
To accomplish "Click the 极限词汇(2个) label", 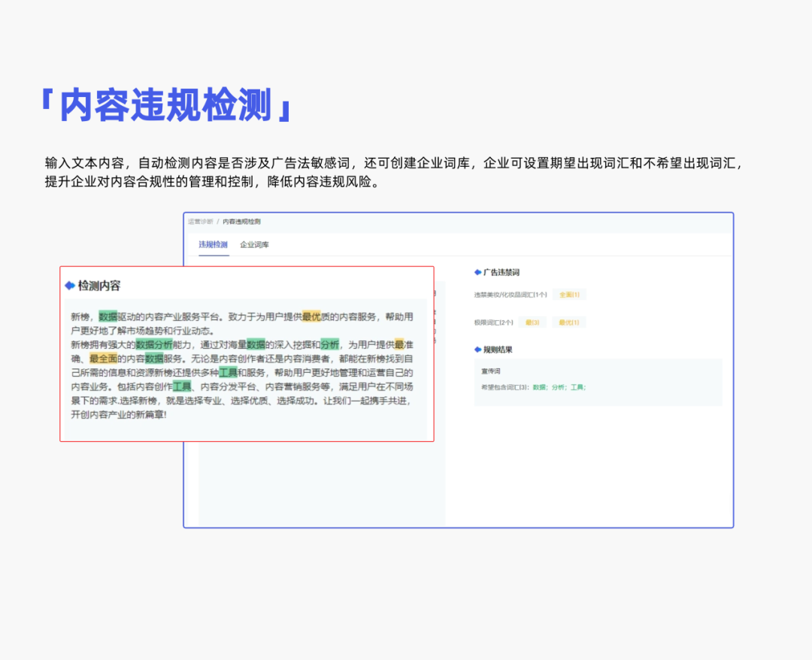I will [x=493, y=322].
